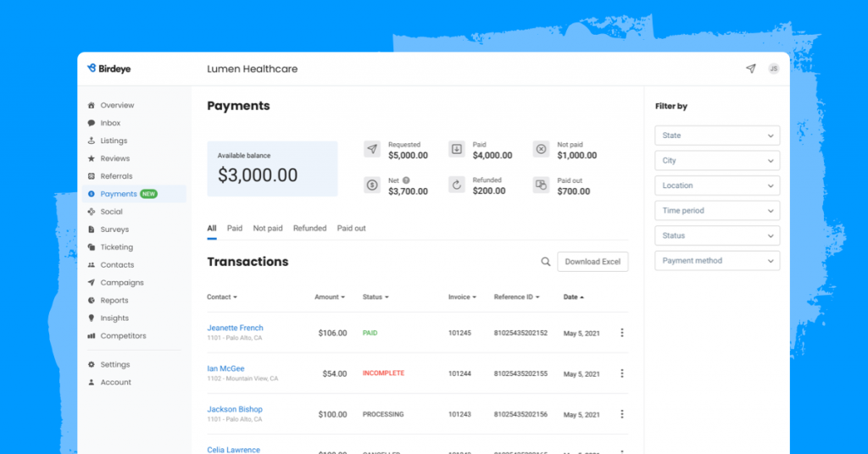Sort transactions by the Amount column
Viewport: 868px width, 454px height.
tap(330, 297)
